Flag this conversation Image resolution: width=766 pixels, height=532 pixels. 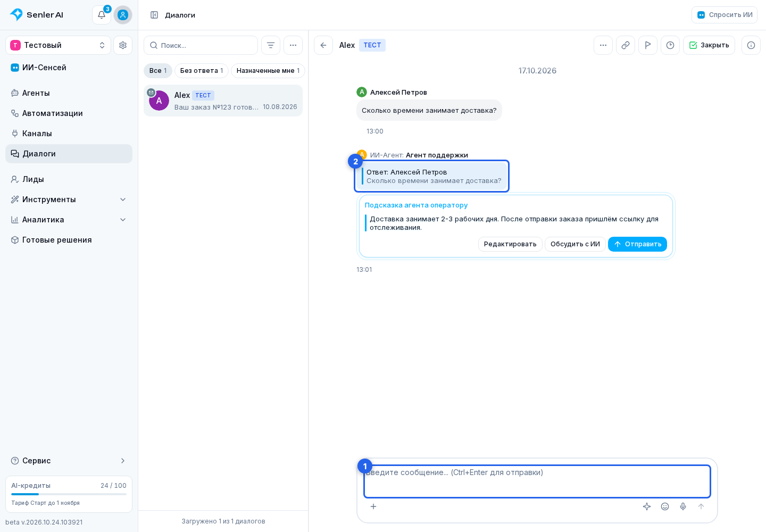tap(648, 45)
